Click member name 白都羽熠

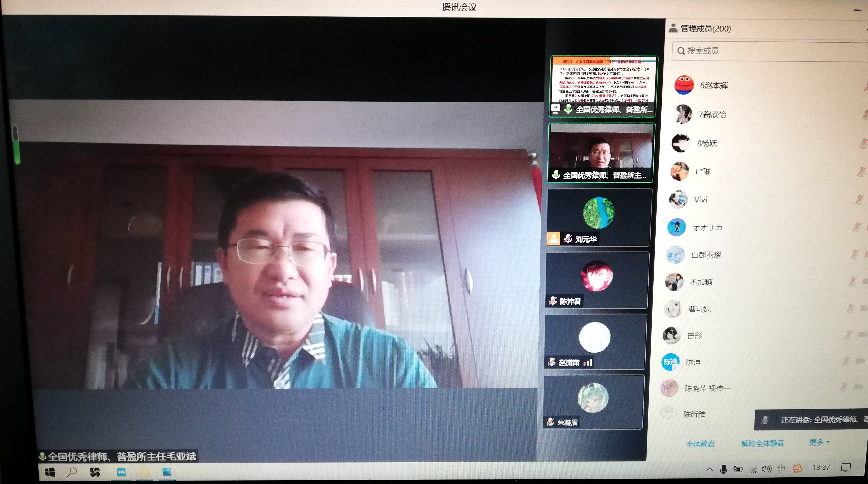tap(706, 255)
